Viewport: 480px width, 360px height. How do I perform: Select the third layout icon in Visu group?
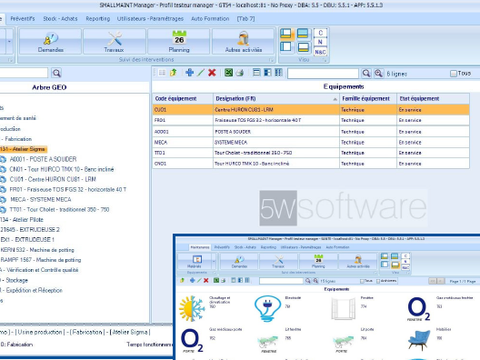286,47
